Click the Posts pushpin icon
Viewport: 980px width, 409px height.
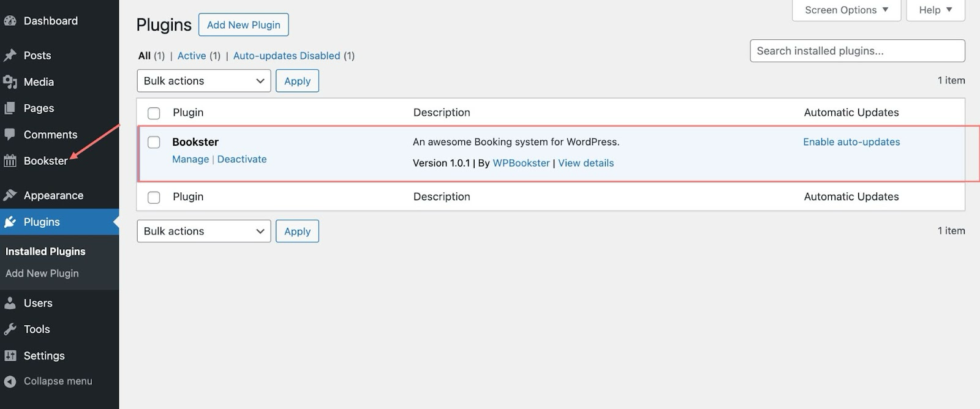tap(10, 56)
